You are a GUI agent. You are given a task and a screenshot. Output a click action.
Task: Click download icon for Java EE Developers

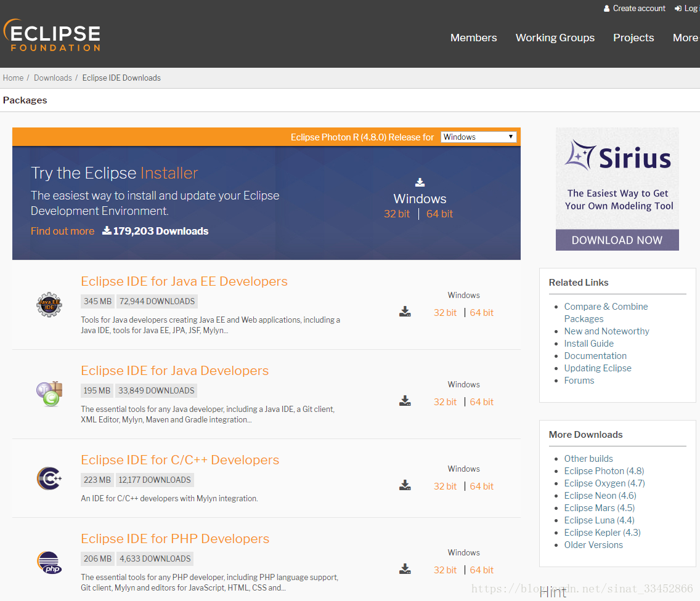(x=405, y=312)
